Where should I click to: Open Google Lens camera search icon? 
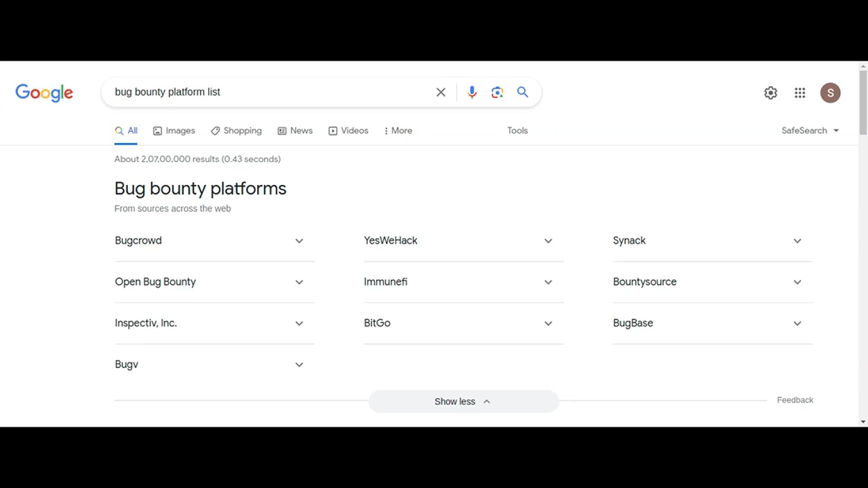pyautogui.click(x=497, y=92)
